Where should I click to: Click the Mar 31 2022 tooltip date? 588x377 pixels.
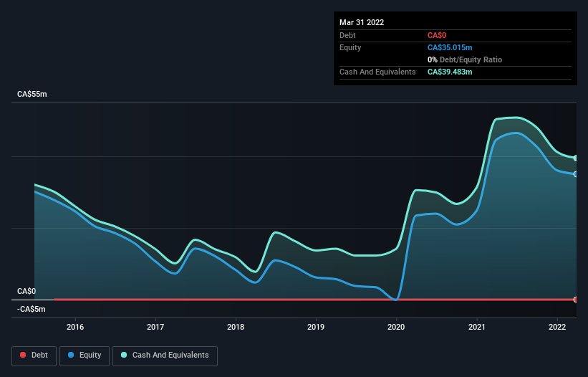click(x=362, y=22)
